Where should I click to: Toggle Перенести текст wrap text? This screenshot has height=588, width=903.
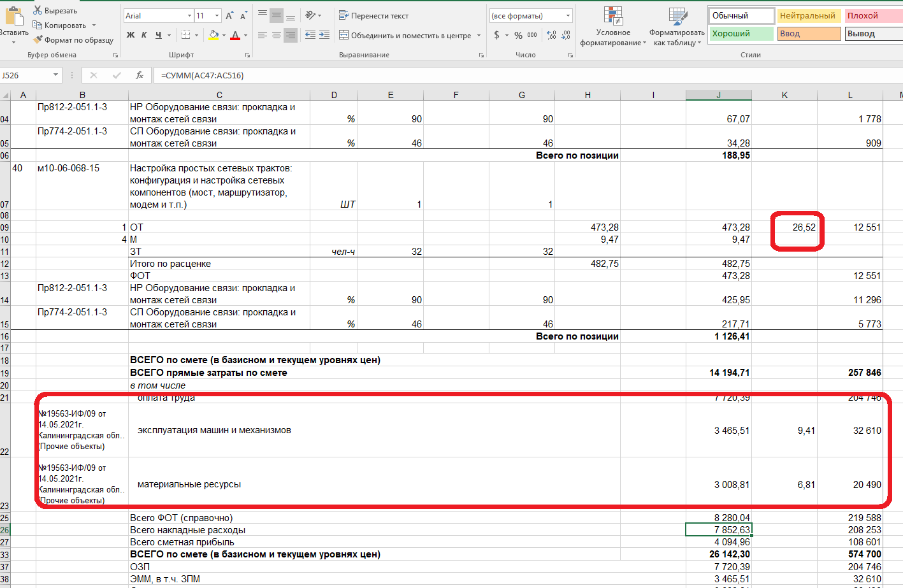(374, 15)
